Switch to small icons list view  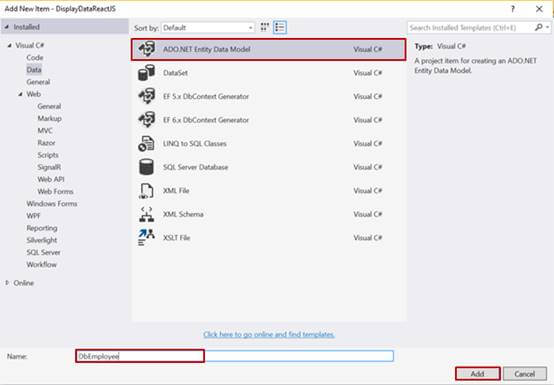click(x=280, y=27)
